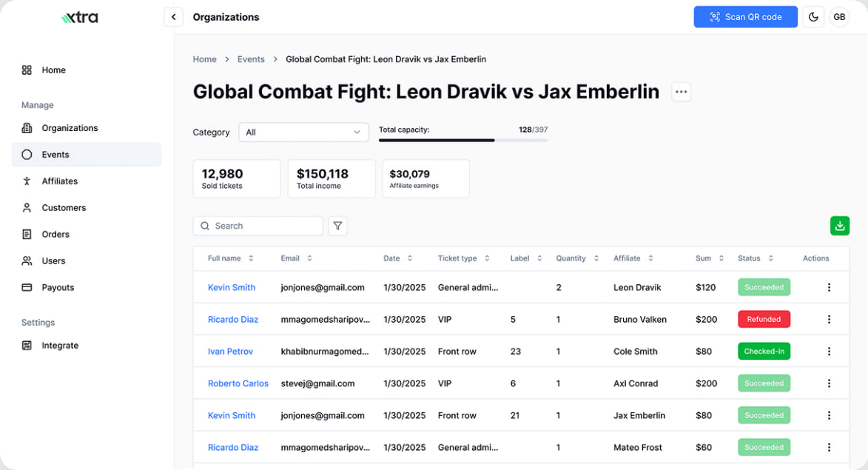Toggle dark mode with moon icon

click(x=813, y=17)
